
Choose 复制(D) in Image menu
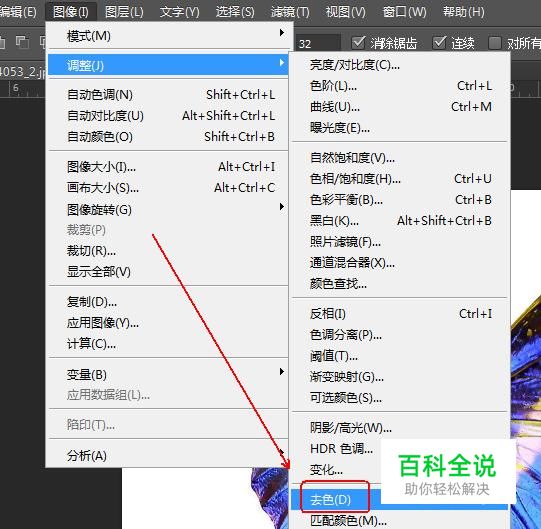[168, 302]
